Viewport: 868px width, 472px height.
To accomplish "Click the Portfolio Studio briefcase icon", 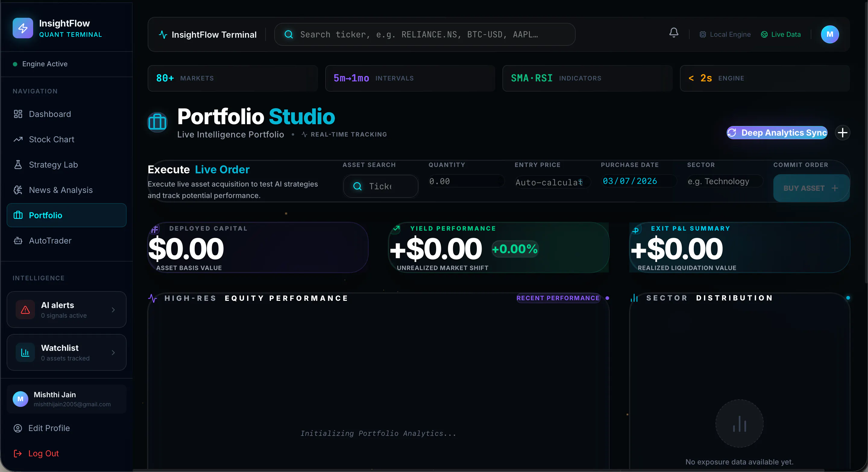I will click(x=157, y=122).
